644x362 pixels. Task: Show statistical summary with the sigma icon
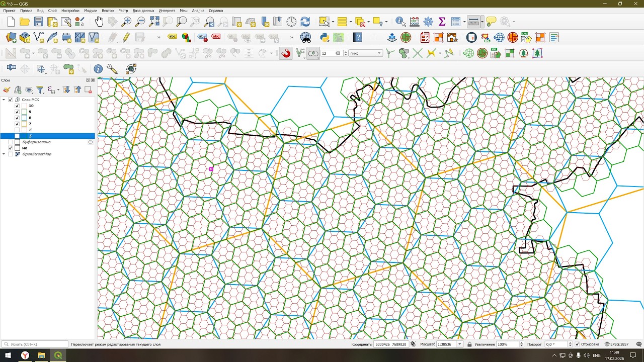tap(442, 22)
